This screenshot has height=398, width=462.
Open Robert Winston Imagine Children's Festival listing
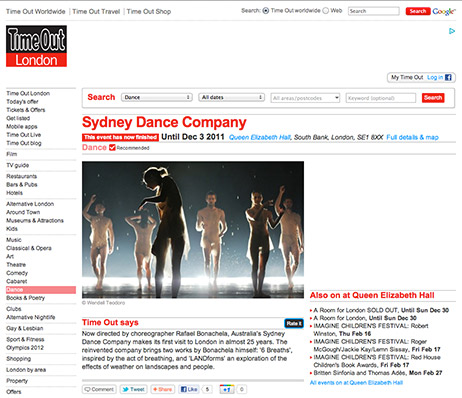pos(371,330)
